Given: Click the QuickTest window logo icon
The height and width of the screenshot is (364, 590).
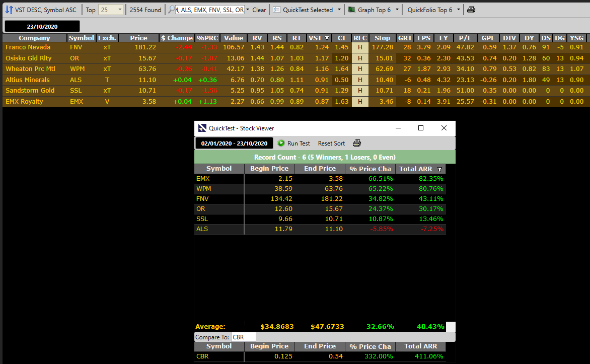Looking at the screenshot, I should [202, 128].
